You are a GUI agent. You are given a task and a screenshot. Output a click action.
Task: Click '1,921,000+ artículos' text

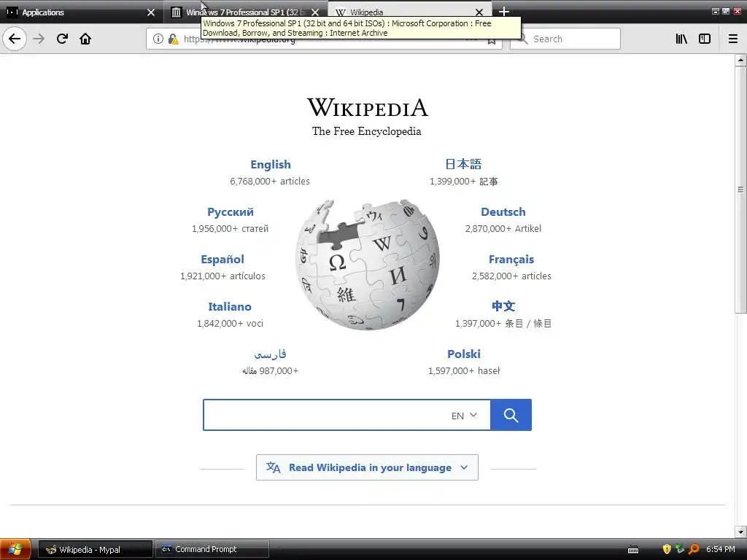222,276
